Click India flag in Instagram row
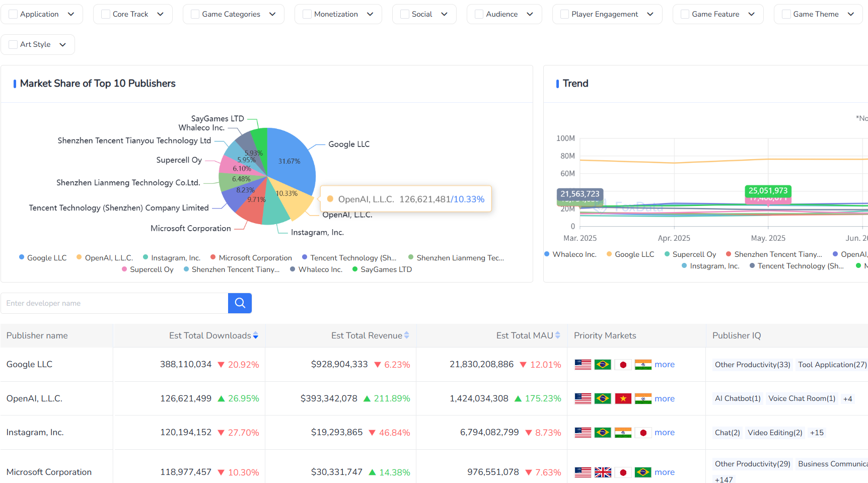Screen dimensions: 868x483 pos(623,433)
